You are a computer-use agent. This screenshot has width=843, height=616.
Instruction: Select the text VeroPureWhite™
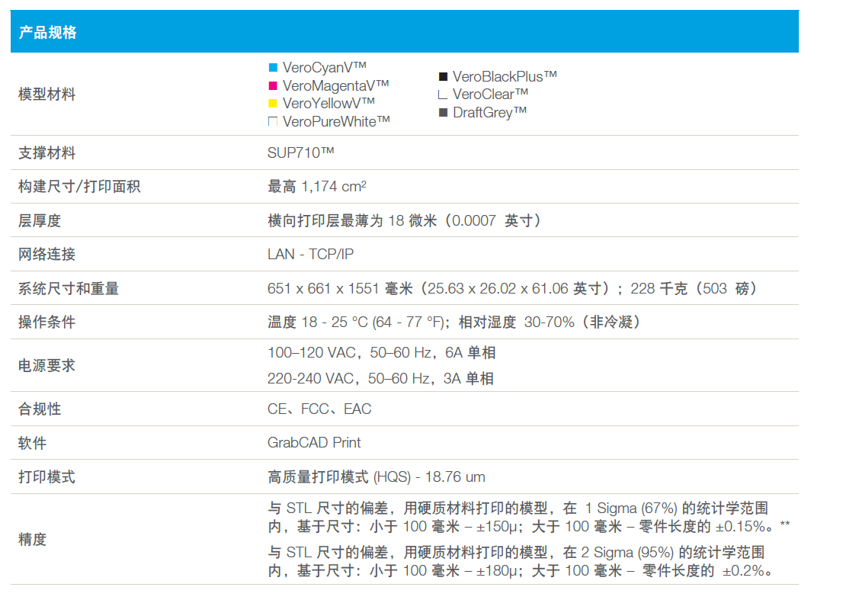(336, 121)
